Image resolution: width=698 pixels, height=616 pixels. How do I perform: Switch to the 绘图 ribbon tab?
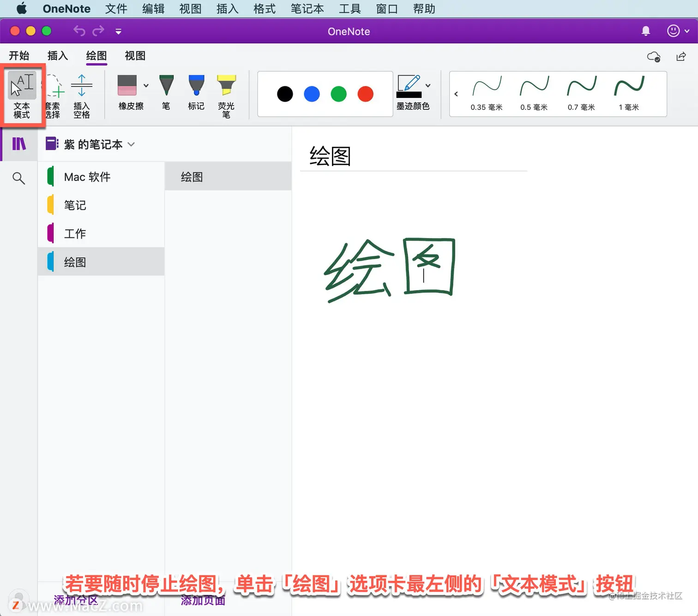coord(96,56)
